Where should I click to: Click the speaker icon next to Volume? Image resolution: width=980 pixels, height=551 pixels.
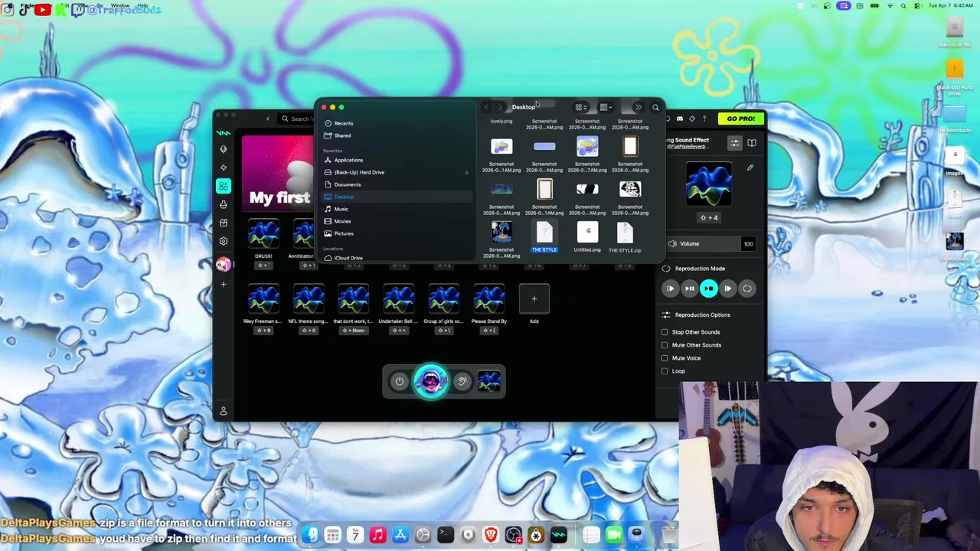point(672,243)
